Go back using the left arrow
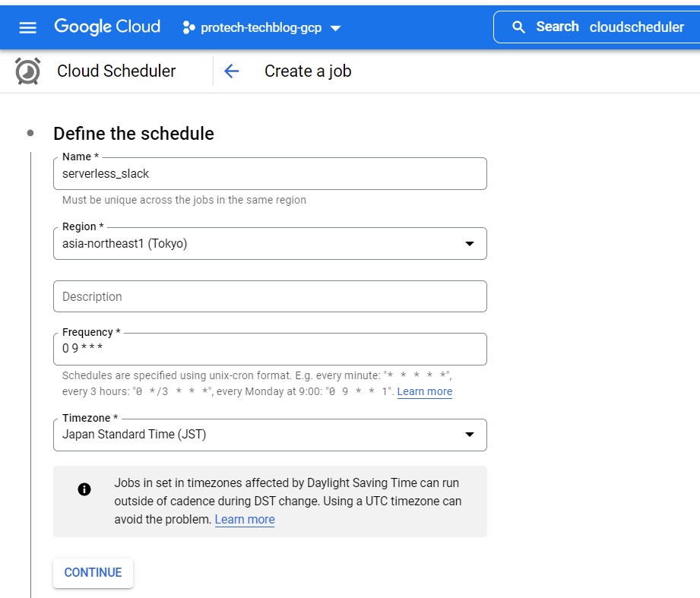Viewport: 700px width, 598px height. click(x=232, y=71)
